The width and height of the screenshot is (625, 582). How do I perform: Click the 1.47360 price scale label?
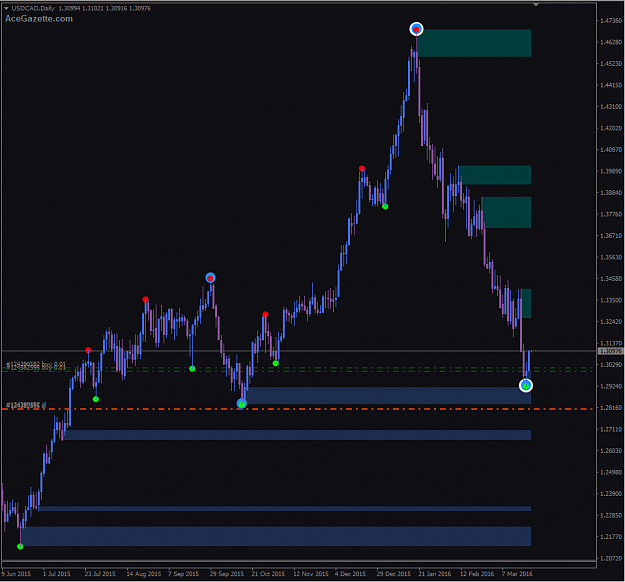[x=611, y=21]
